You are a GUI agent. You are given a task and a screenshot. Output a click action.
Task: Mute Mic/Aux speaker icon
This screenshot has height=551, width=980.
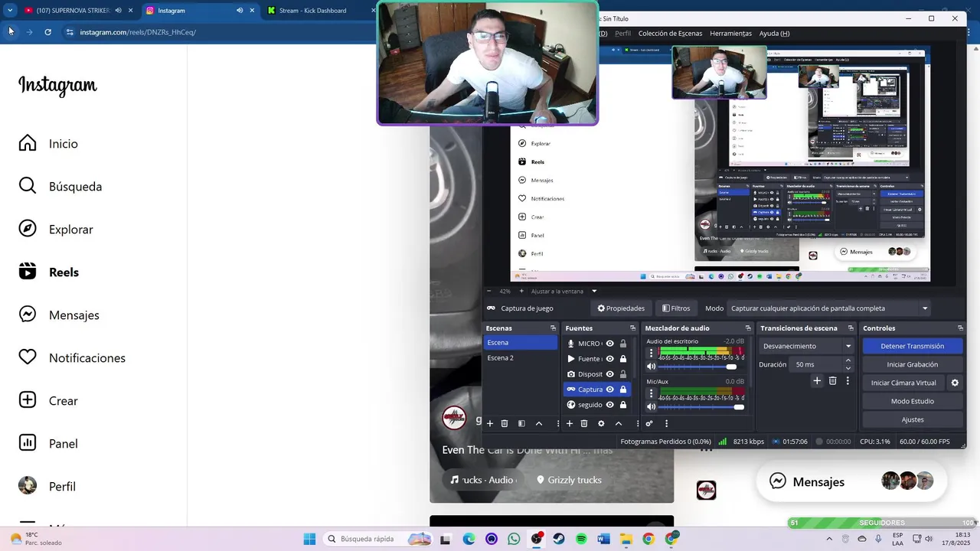click(x=652, y=406)
